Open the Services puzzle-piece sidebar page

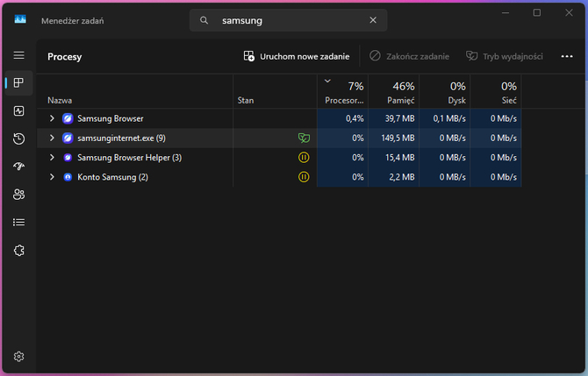18,250
